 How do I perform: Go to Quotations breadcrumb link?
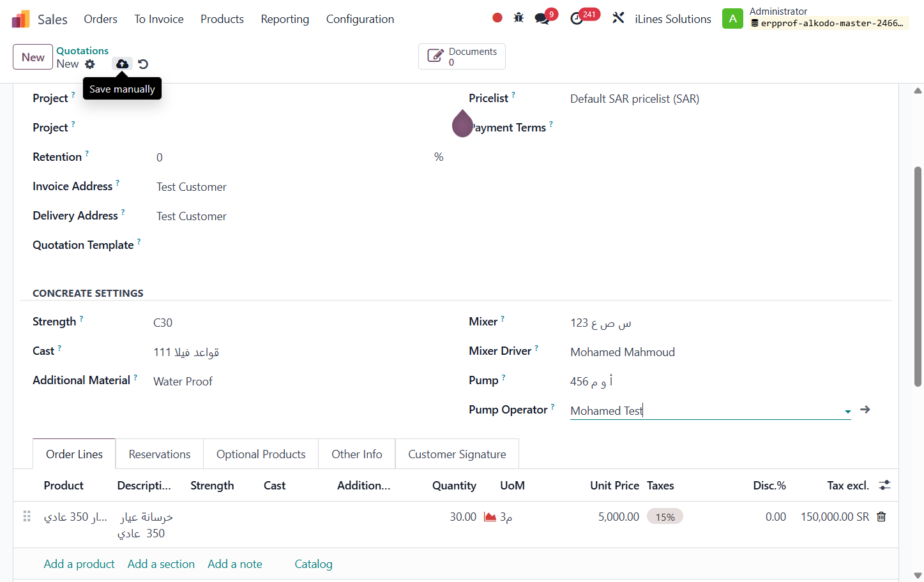[x=82, y=50]
